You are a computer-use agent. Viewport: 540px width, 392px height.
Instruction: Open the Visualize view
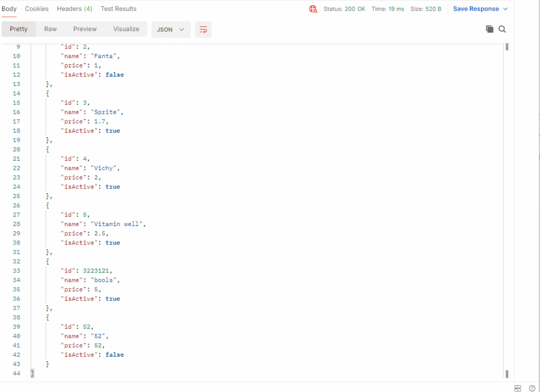tap(126, 30)
